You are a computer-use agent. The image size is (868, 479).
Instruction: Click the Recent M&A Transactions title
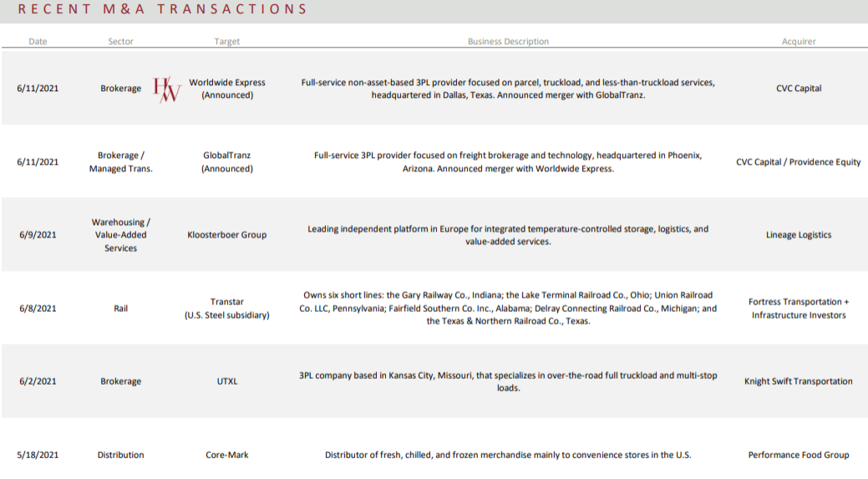point(163,10)
